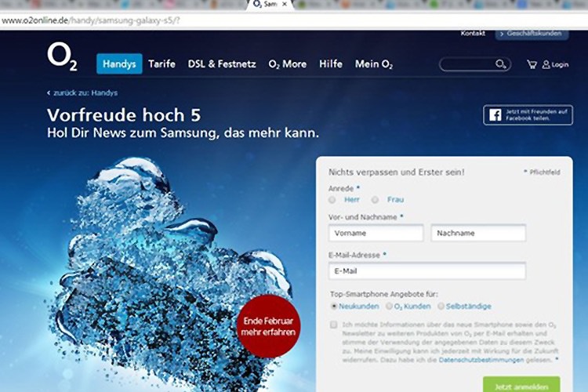Viewport: 588px width, 392px height.
Task: Open the DSL & Festnetz menu
Action: pyautogui.click(x=222, y=64)
